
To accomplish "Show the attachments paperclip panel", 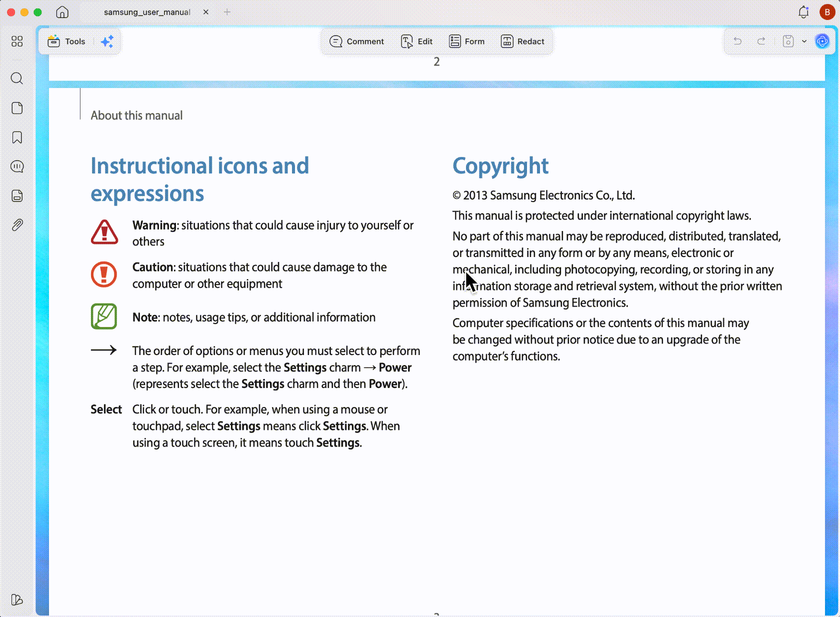I will (x=17, y=225).
